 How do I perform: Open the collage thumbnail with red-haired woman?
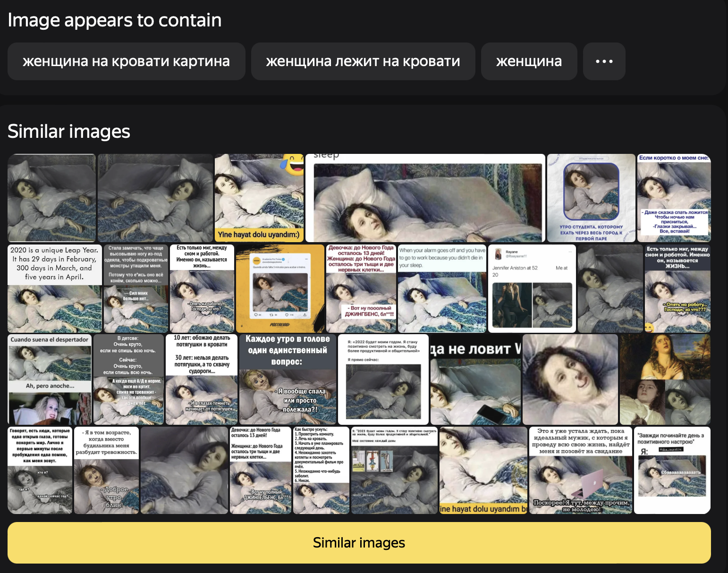tap(665, 379)
